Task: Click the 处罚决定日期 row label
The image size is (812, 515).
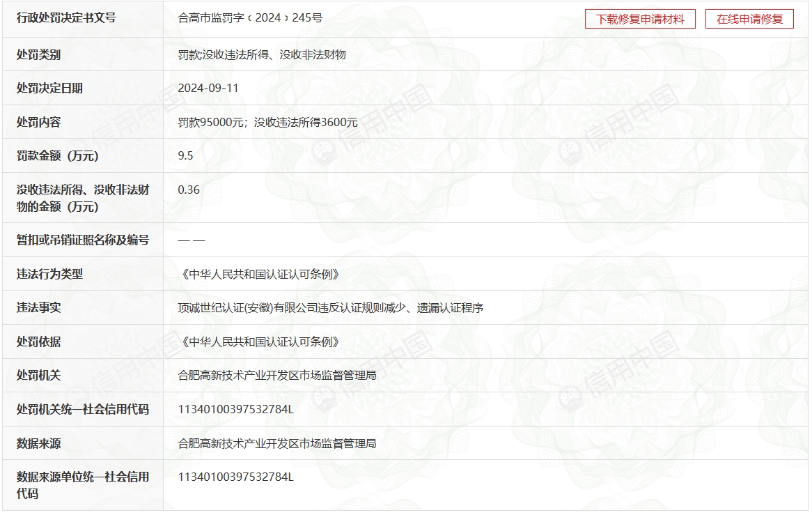Action: coord(49,88)
